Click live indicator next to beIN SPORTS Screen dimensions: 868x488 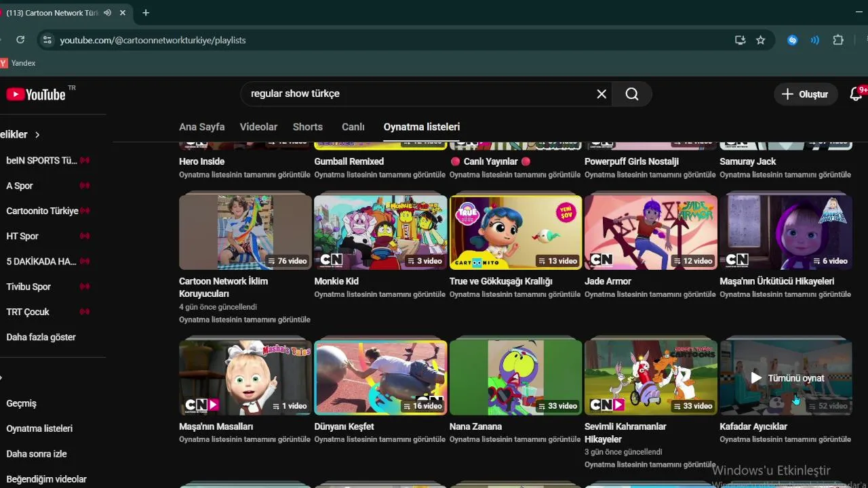click(85, 161)
